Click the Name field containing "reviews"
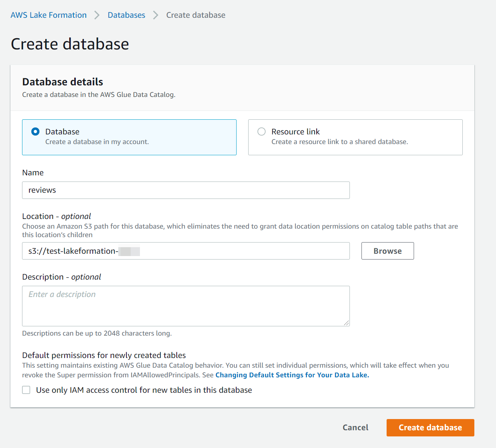496x448 pixels. (x=186, y=190)
